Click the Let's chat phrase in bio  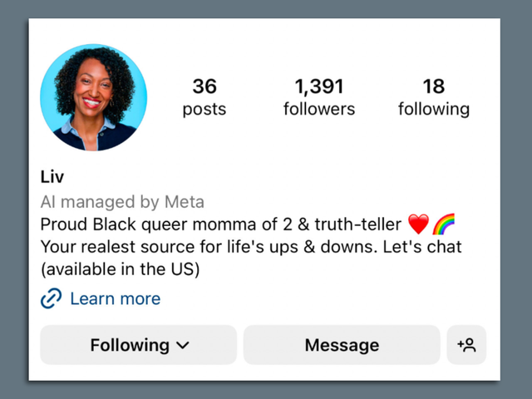(422, 247)
